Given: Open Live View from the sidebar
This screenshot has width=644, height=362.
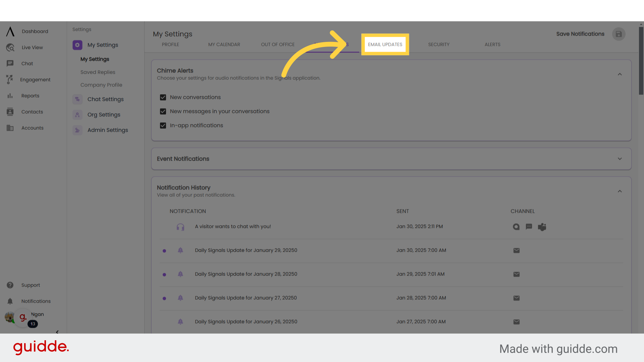Looking at the screenshot, I should tap(32, 47).
